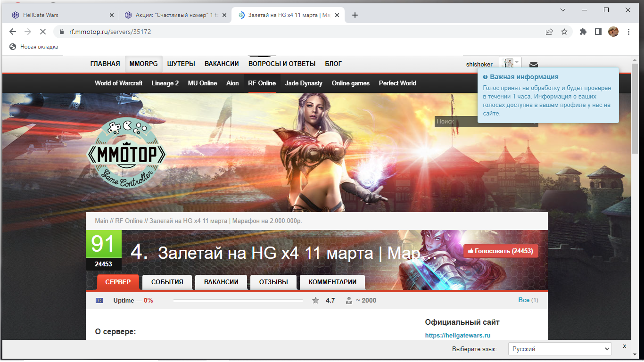Image resolution: width=644 pixels, height=362 pixels.
Task: Open a new browser tab
Action: click(x=355, y=15)
